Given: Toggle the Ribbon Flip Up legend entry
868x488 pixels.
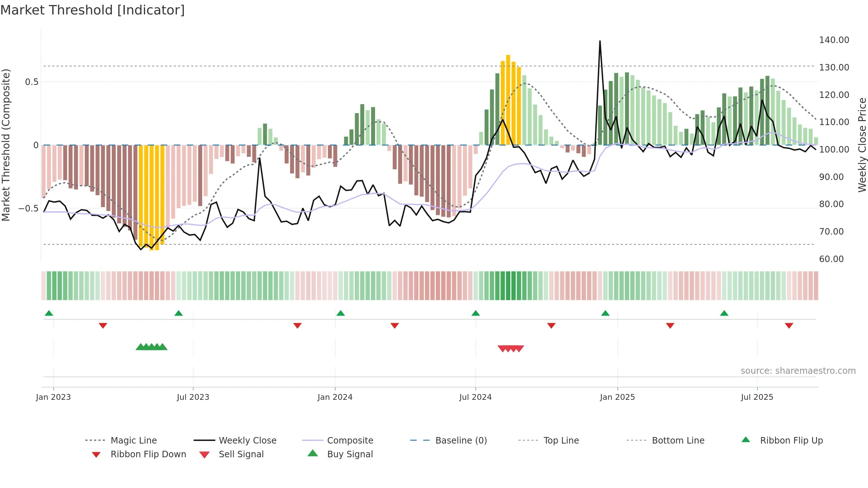Looking at the screenshot, I should [x=782, y=440].
